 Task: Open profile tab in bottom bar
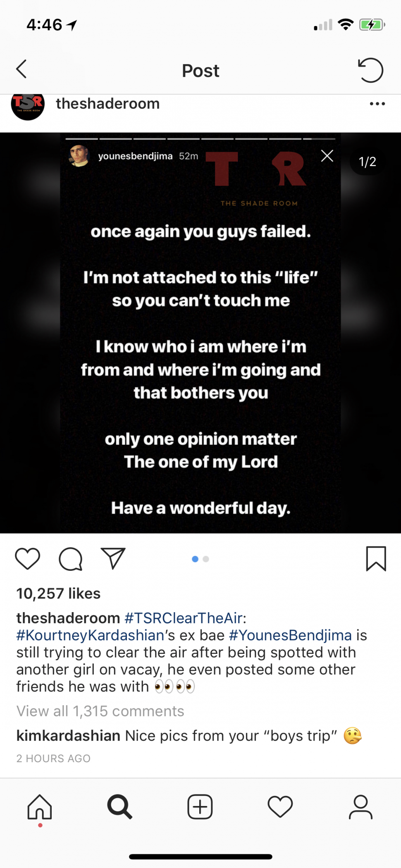360,807
